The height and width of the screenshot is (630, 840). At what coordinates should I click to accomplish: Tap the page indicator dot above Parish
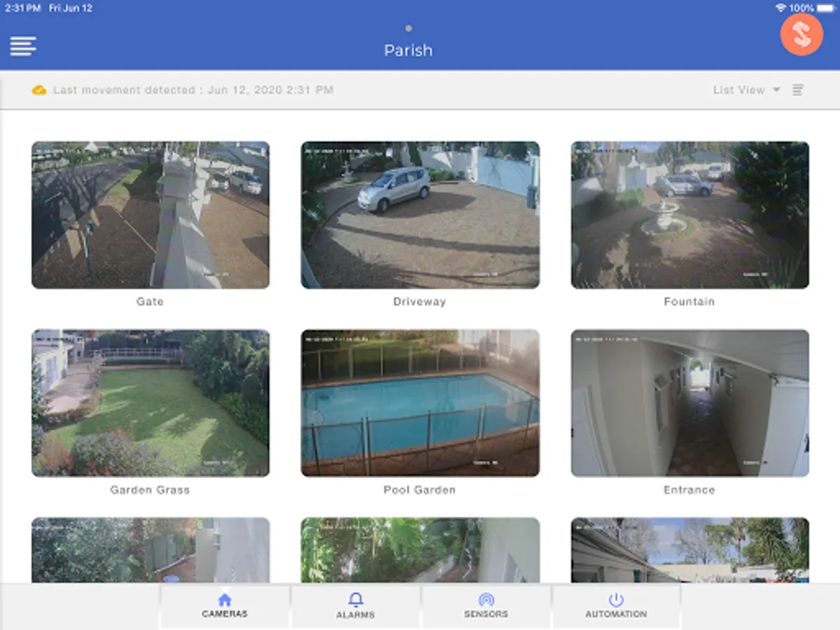[409, 29]
